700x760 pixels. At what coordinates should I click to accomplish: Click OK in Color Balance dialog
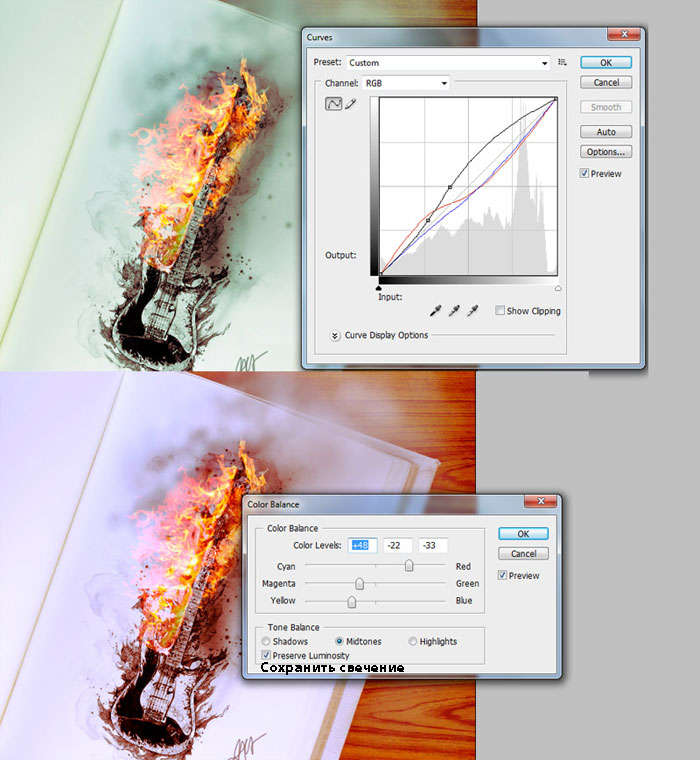pos(523,534)
